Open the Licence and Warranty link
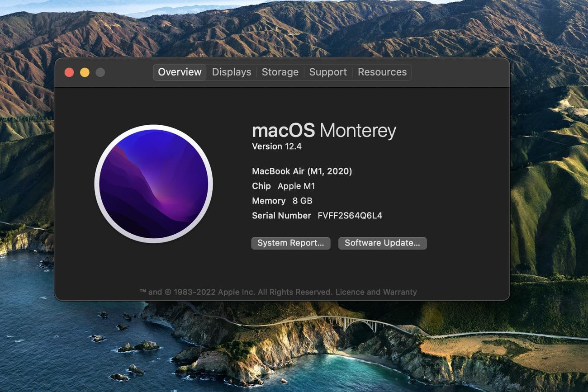 [x=376, y=292]
